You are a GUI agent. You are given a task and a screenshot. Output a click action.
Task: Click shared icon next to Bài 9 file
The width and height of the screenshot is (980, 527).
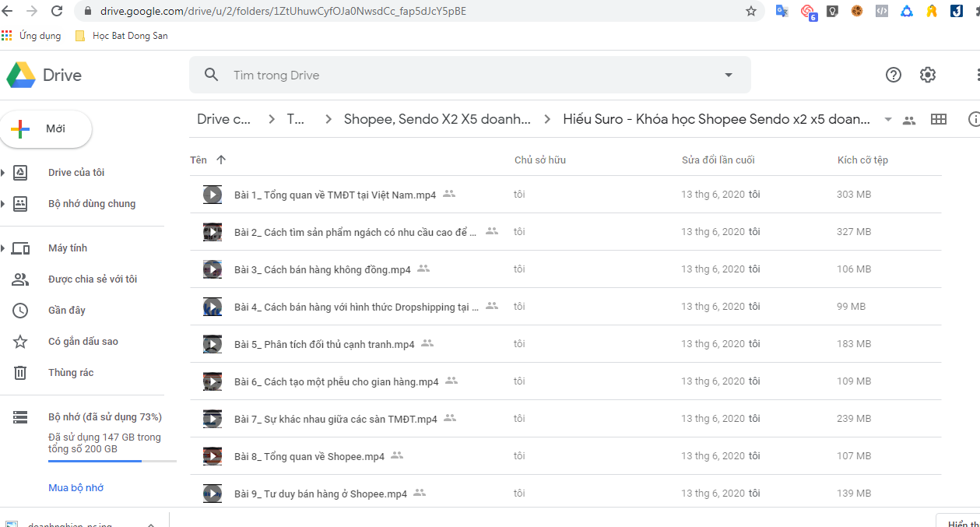(420, 493)
